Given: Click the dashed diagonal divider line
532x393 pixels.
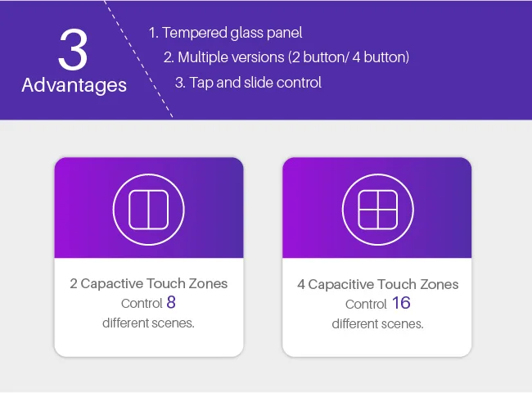Looking at the screenshot, I should [x=138, y=59].
